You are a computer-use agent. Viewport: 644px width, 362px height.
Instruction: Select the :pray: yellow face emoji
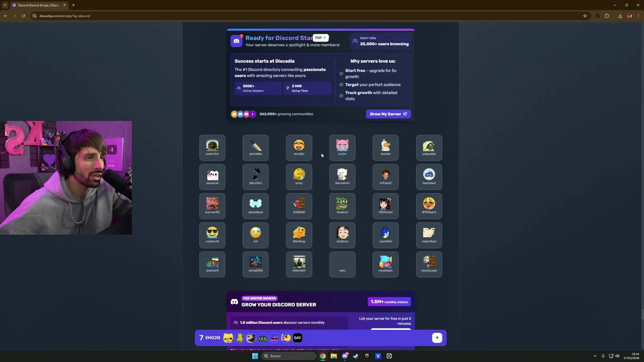point(299,177)
